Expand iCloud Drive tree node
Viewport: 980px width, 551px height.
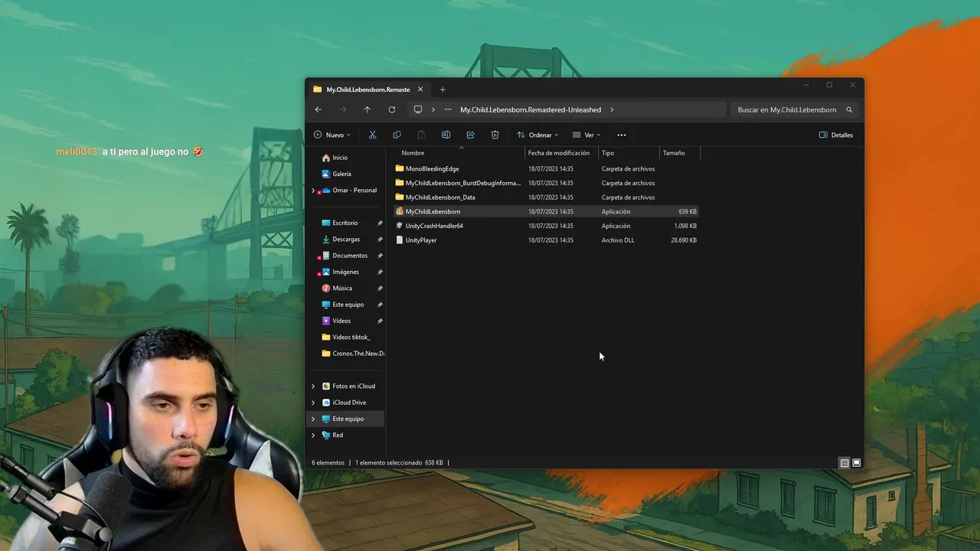tap(313, 403)
